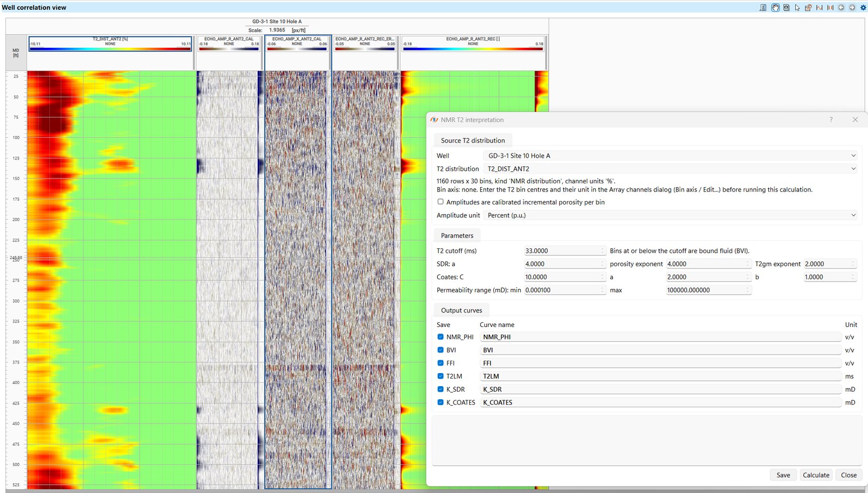The image size is (868, 493).
Task: Click the porosity exponent input field
Action: click(x=708, y=264)
